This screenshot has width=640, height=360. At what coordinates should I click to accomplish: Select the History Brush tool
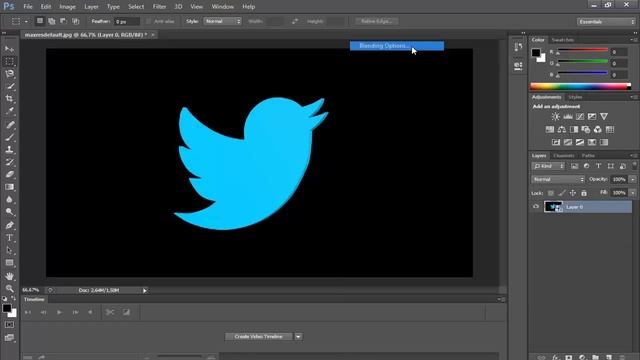[x=9, y=162]
